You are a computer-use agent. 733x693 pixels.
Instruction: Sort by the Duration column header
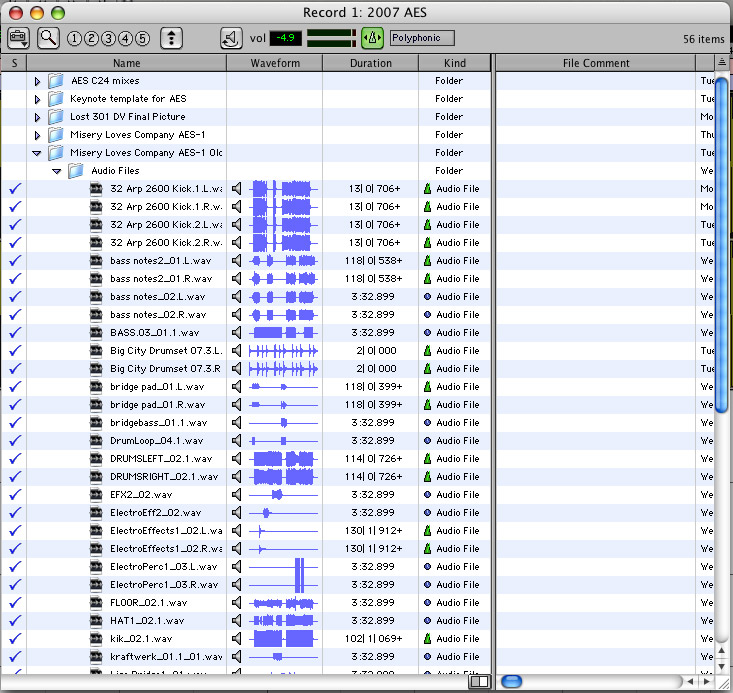[370, 63]
